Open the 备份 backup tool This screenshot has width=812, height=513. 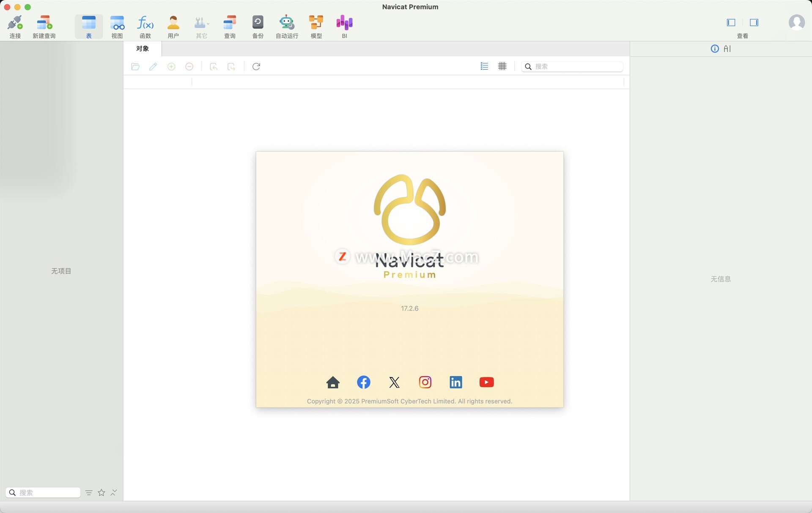pyautogui.click(x=258, y=27)
